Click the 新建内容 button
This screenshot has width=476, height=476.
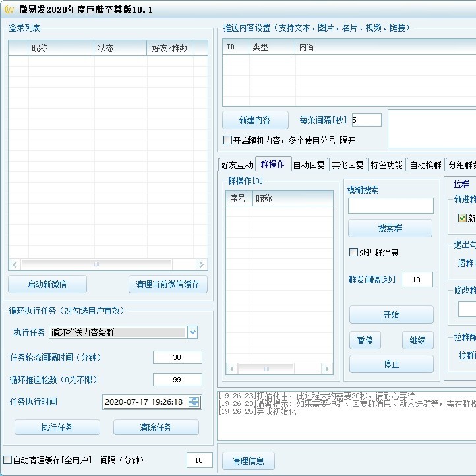(255, 120)
